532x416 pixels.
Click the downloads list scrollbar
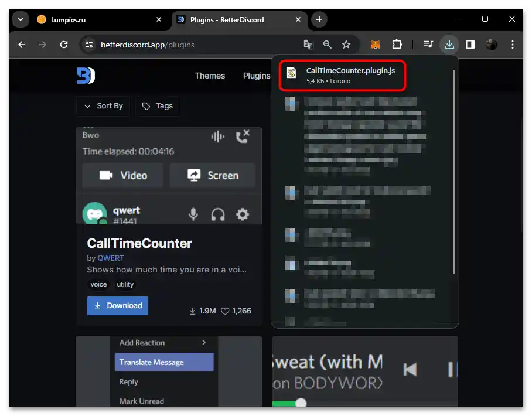tap(453, 171)
